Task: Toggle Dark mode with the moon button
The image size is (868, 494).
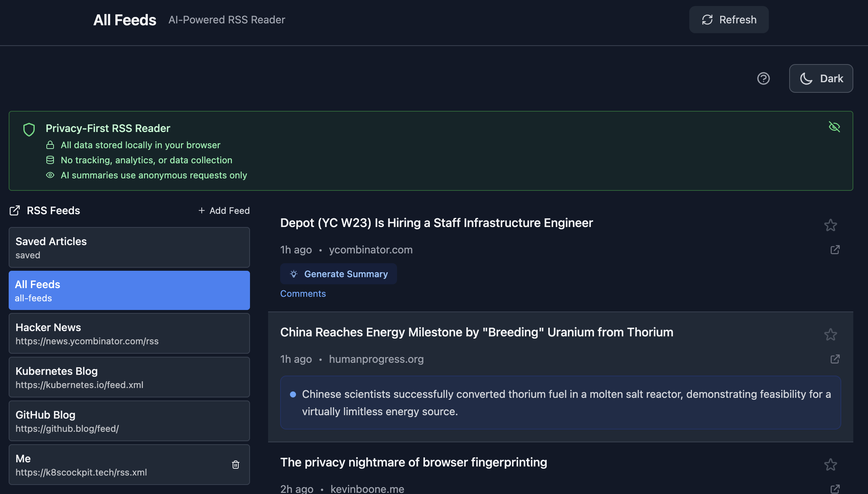Action: (821, 78)
